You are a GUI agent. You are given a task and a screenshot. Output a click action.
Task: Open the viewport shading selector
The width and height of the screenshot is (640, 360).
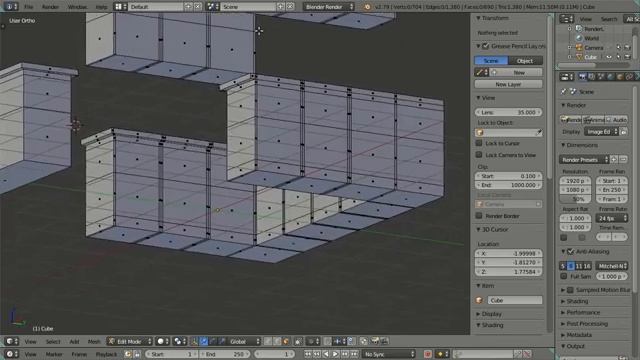pos(162,341)
